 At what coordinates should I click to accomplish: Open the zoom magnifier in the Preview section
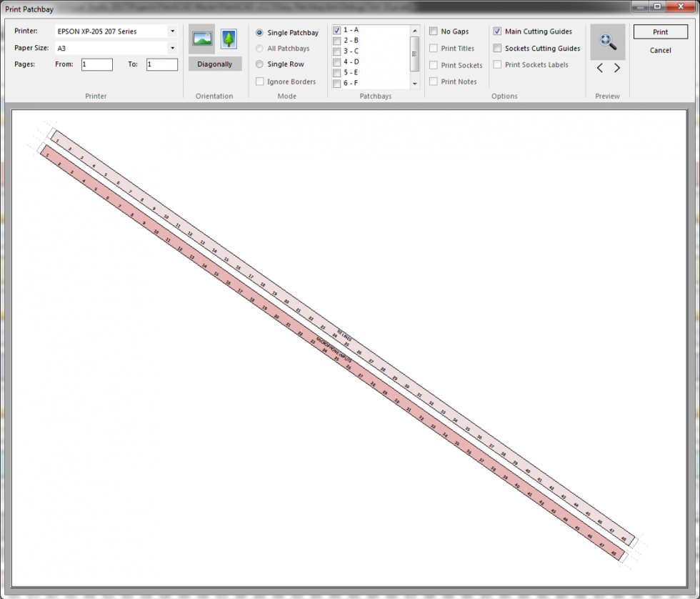pyautogui.click(x=607, y=41)
